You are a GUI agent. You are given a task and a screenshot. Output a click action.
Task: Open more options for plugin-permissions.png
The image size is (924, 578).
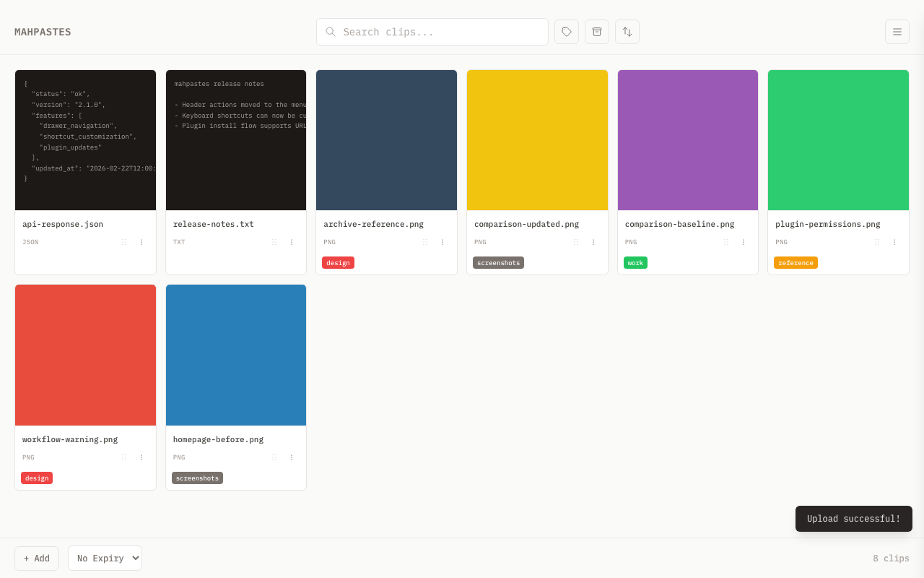894,242
